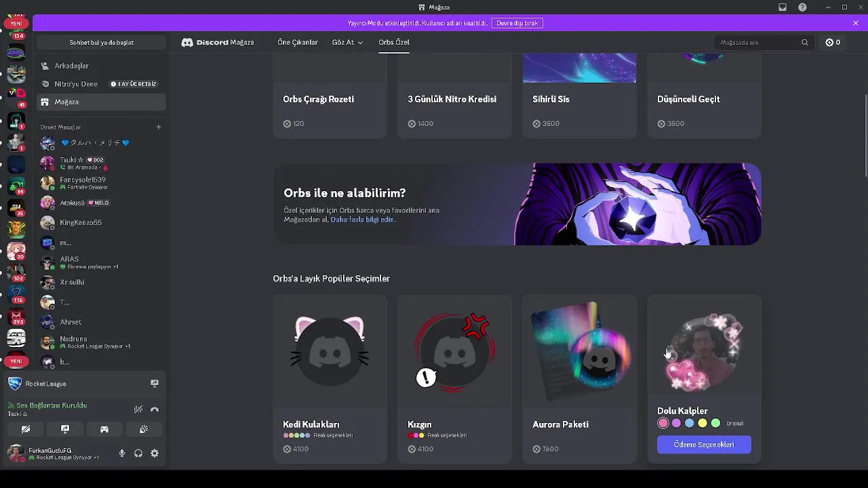The image size is (868, 488).
Task: Expand the Göz At dropdown
Action: (347, 42)
